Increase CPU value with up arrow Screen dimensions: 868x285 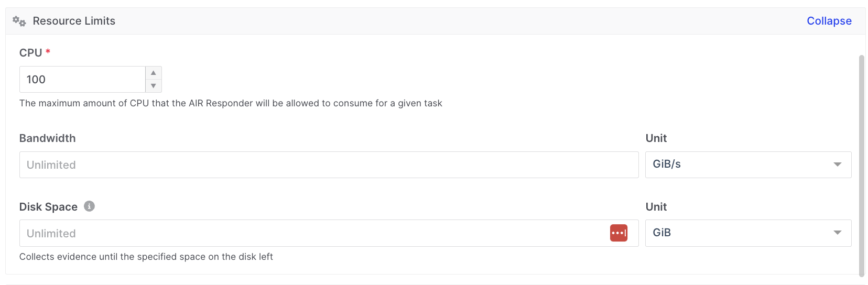(154, 73)
